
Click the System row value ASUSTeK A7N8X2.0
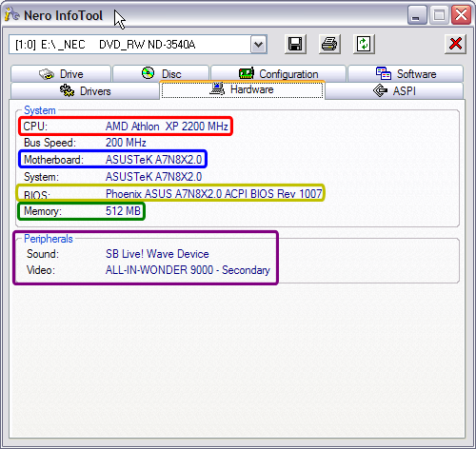(x=153, y=176)
